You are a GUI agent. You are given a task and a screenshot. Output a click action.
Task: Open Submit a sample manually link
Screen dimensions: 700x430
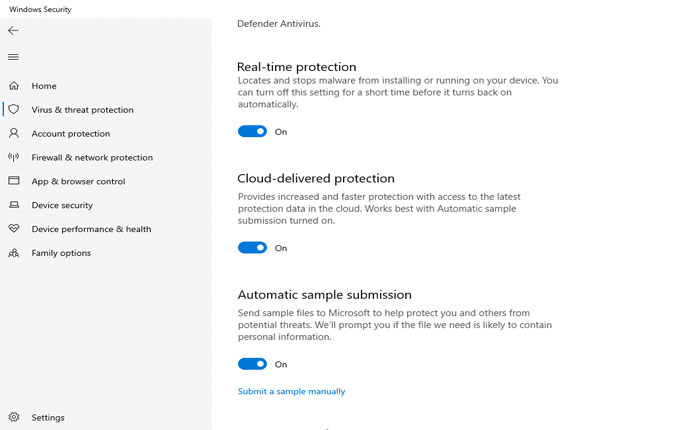pyautogui.click(x=291, y=391)
